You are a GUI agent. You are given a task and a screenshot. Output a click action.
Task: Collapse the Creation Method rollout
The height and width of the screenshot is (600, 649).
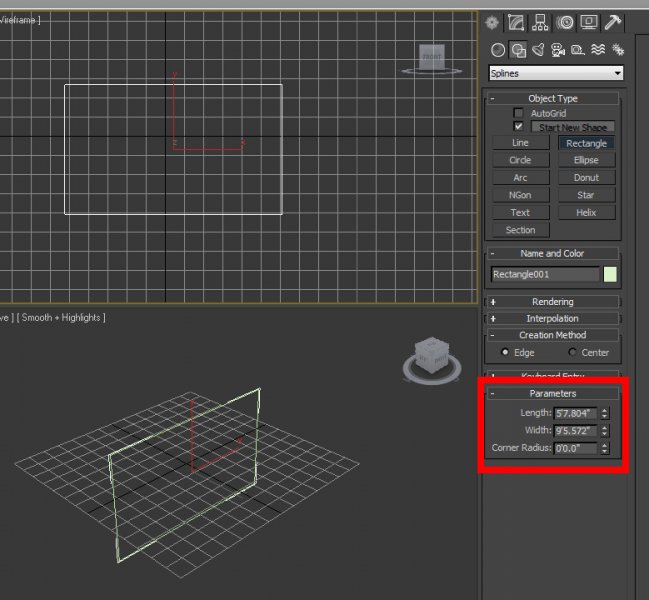point(553,335)
